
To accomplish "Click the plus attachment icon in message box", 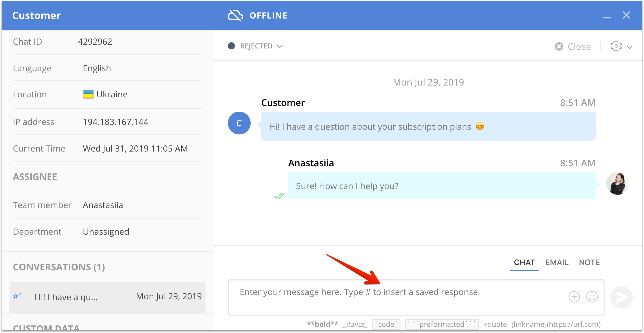I will (574, 297).
